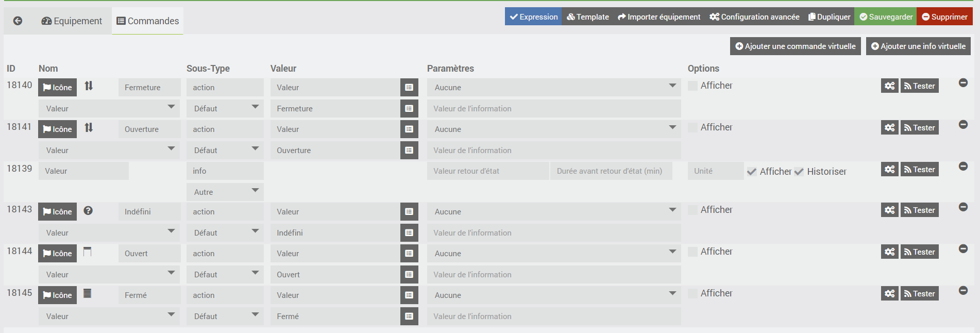Open the gear settings for command 18139
Image resolution: width=980 pixels, height=333 pixels.
pos(889,170)
